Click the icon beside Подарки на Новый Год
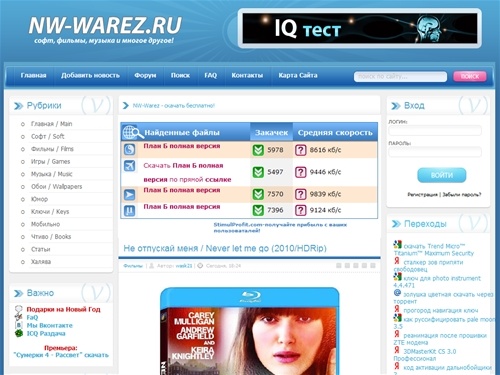The width and height of the screenshot is (500, 375). click(x=19, y=309)
